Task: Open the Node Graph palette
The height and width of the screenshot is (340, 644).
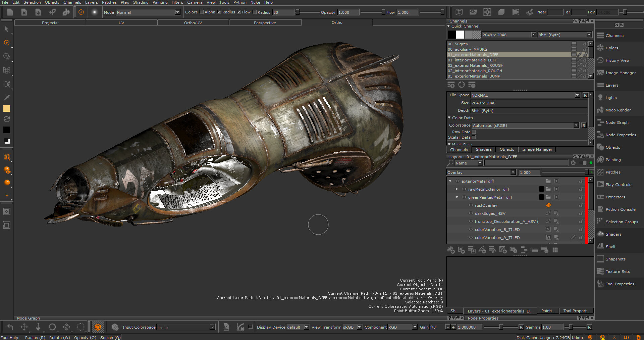Action: pyautogui.click(x=616, y=123)
